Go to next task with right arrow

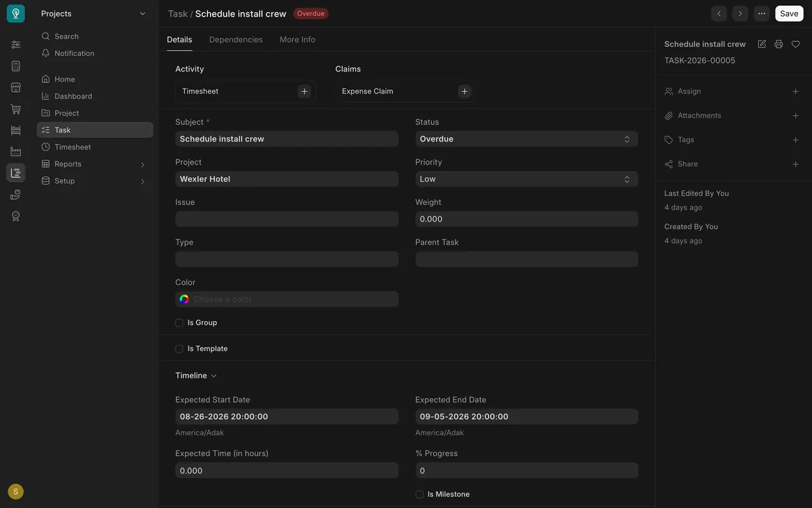tap(740, 13)
